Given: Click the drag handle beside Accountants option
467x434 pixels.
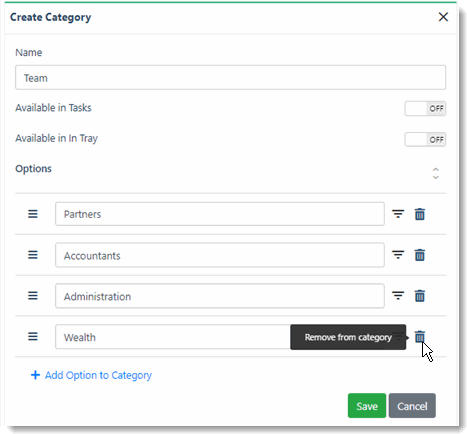Looking at the screenshot, I should click(33, 255).
